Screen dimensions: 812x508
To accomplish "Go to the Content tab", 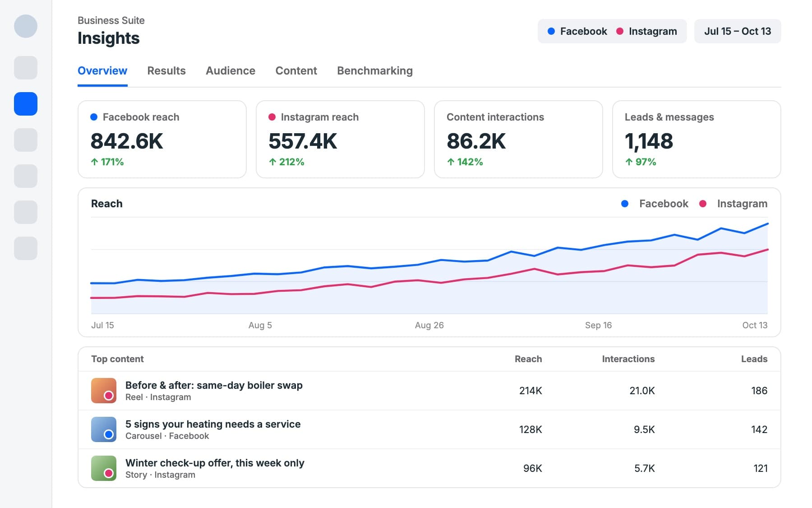I will [x=296, y=71].
